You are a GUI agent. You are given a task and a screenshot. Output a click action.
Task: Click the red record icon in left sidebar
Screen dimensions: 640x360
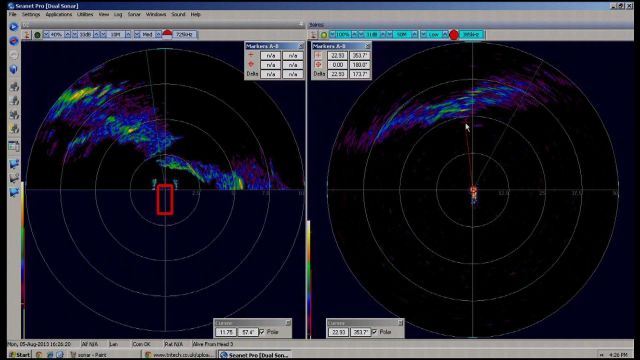(x=13, y=41)
